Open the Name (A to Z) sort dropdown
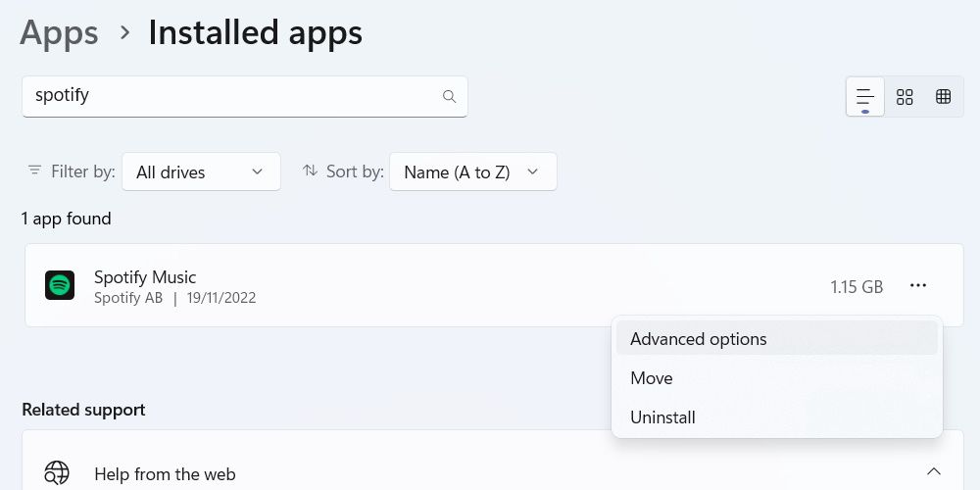Image resolution: width=980 pixels, height=490 pixels. click(x=472, y=171)
